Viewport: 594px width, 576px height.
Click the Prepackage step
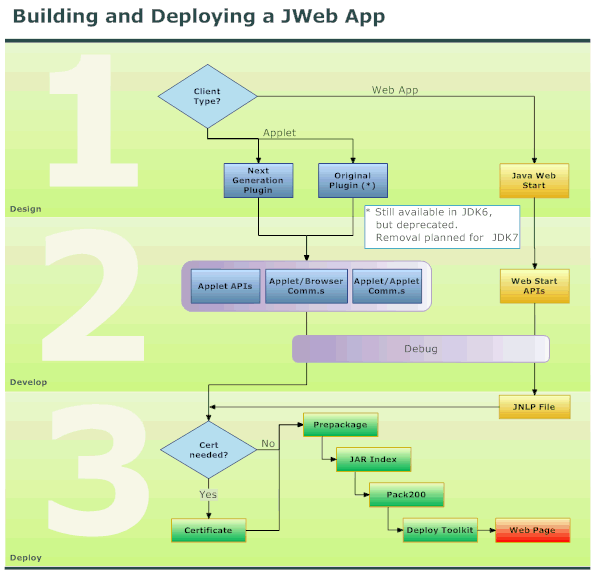tap(341, 425)
